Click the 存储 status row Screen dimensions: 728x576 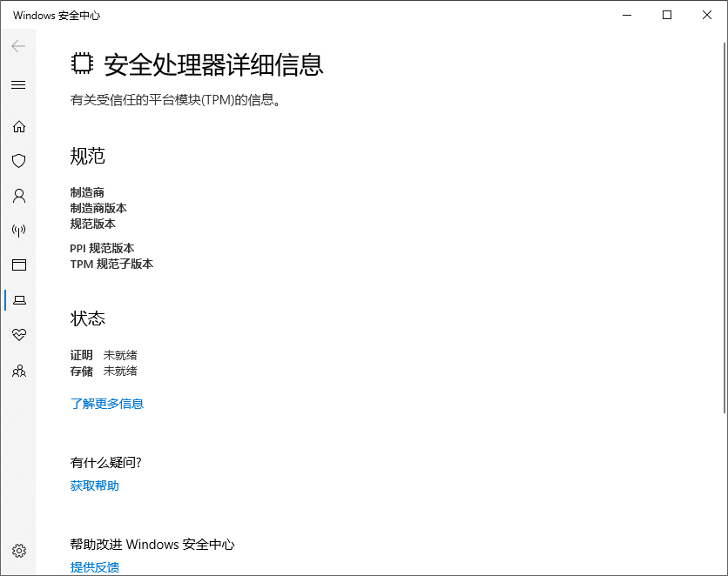click(x=104, y=371)
